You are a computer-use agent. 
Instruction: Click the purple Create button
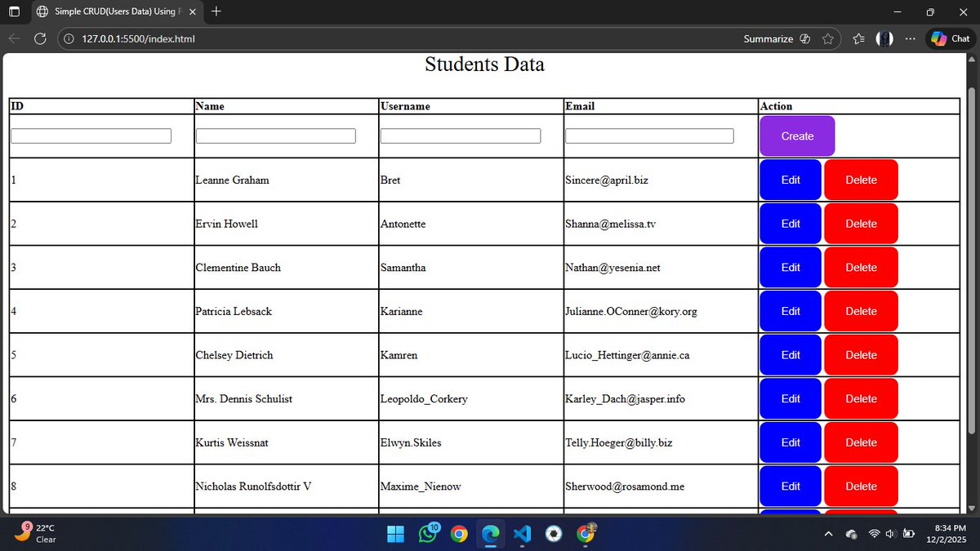click(x=796, y=136)
